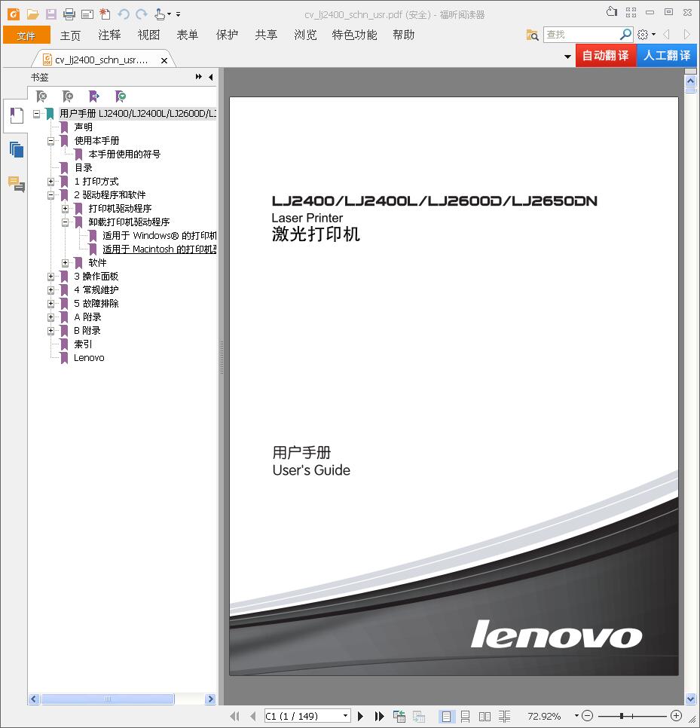Image resolution: width=700 pixels, height=728 pixels.
Task: Click the Redo arrow icon
Action: (x=142, y=14)
